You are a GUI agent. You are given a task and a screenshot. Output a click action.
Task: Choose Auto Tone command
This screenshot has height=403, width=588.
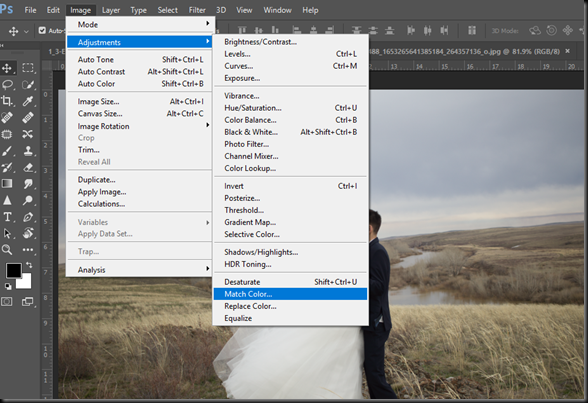pos(139,59)
